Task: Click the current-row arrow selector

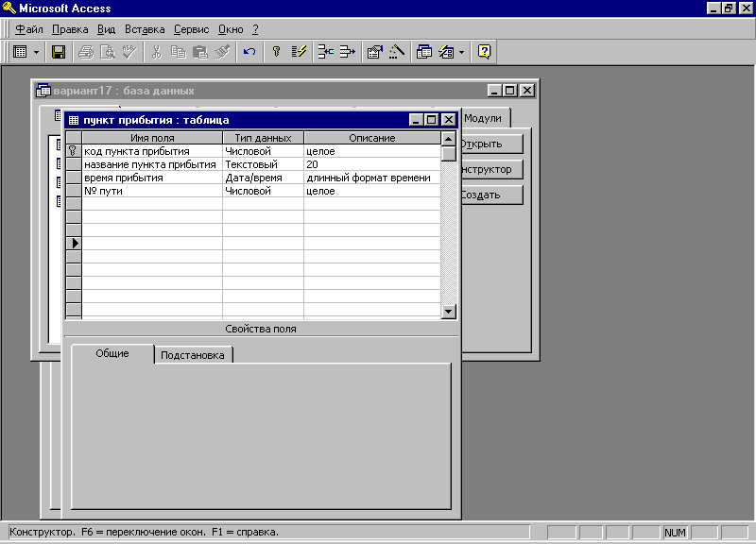Action: click(74, 244)
